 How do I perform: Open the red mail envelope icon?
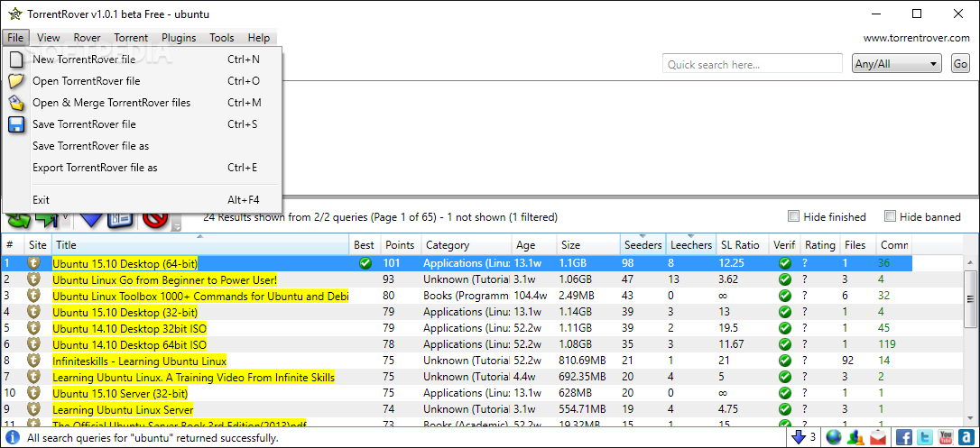pos(878,437)
